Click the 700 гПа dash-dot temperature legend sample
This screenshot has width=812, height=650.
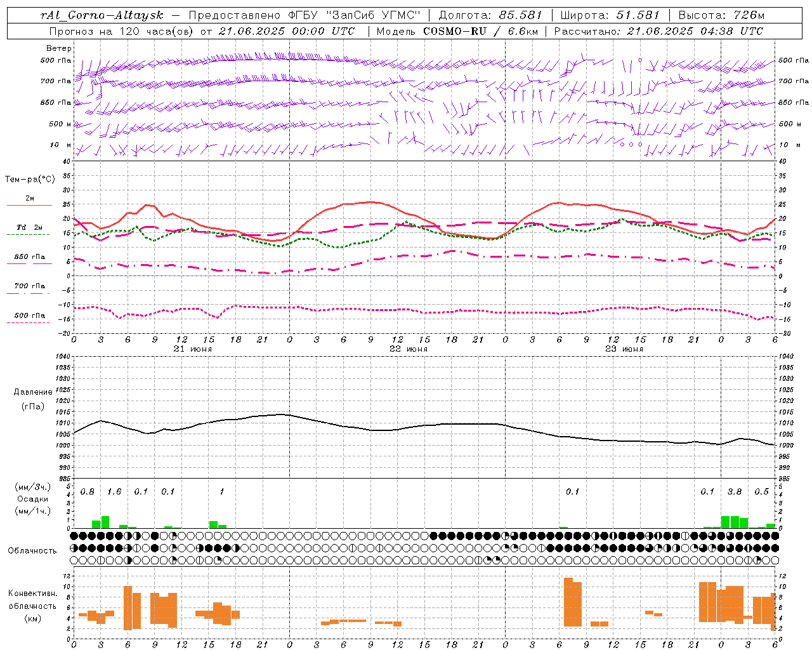tap(28, 293)
